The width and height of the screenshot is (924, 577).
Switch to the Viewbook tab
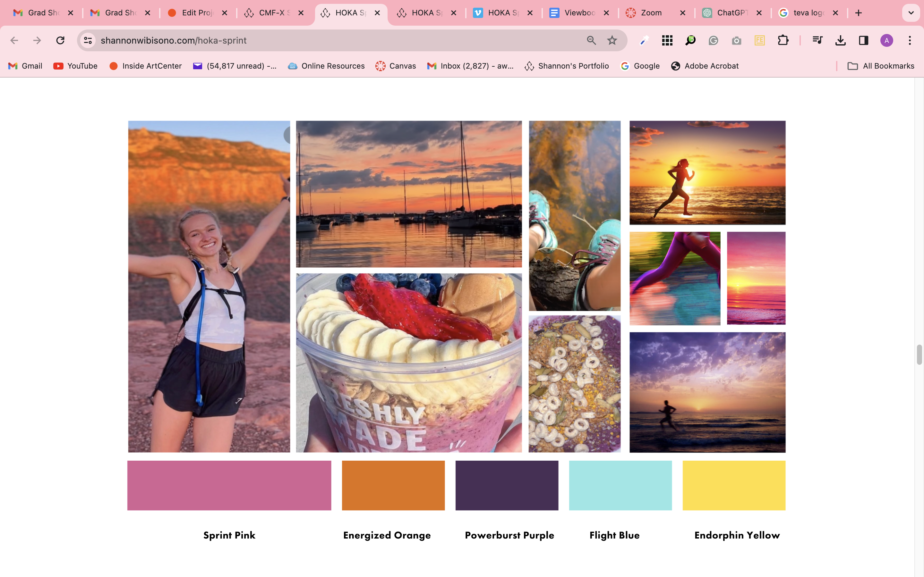coord(578,13)
